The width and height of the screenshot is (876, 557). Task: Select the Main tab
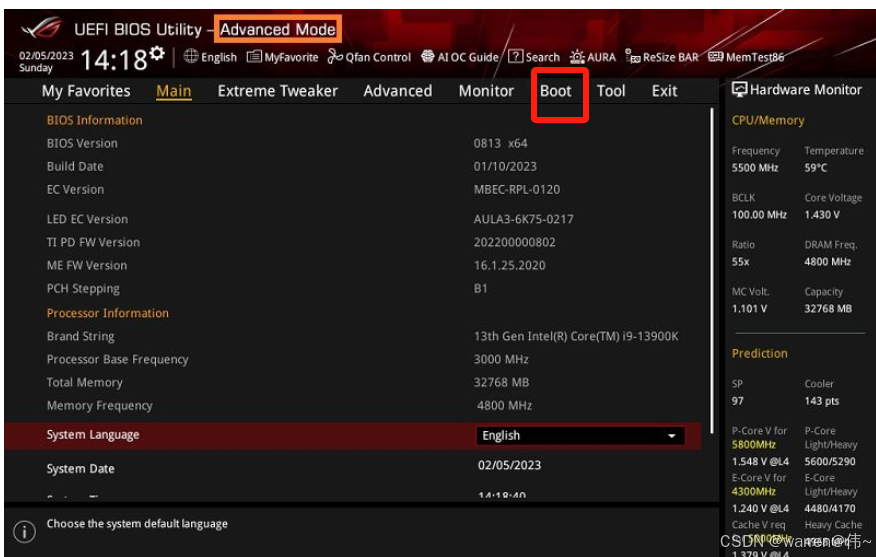(174, 91)
